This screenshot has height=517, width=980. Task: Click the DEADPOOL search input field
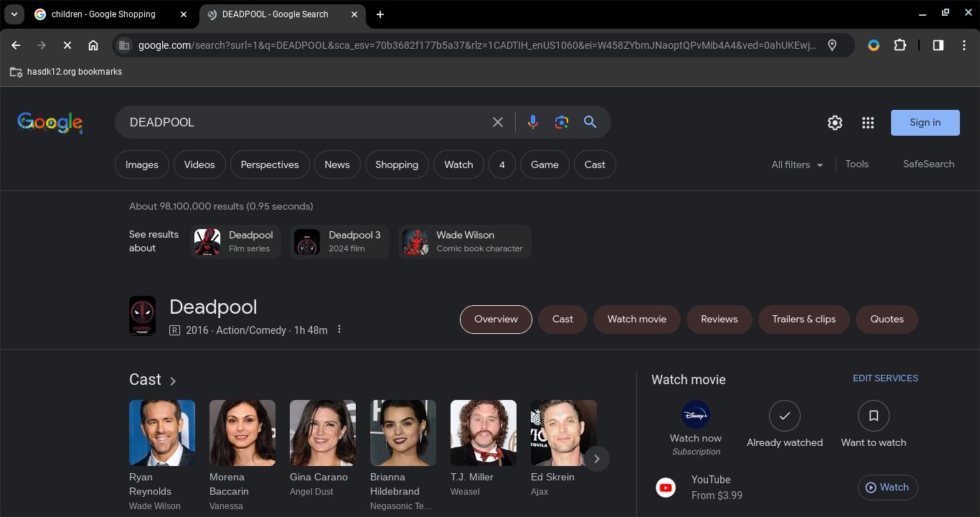[x=301, y=123]
